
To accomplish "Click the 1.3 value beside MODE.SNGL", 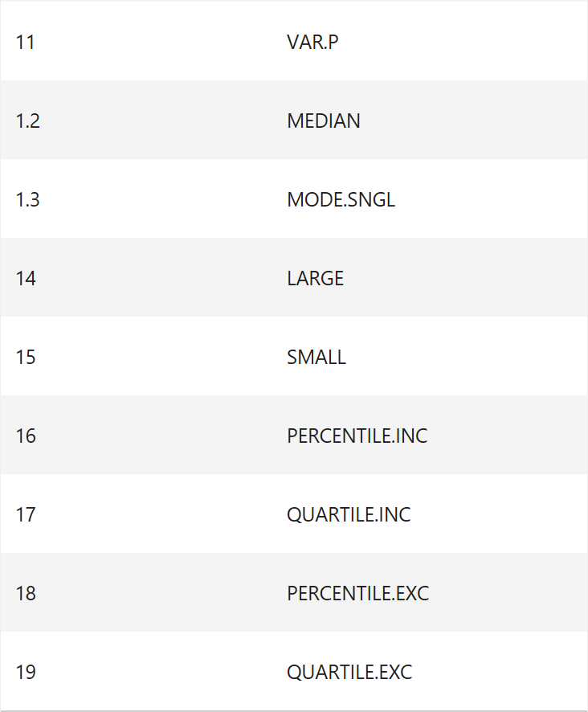I will coord(27,199).
